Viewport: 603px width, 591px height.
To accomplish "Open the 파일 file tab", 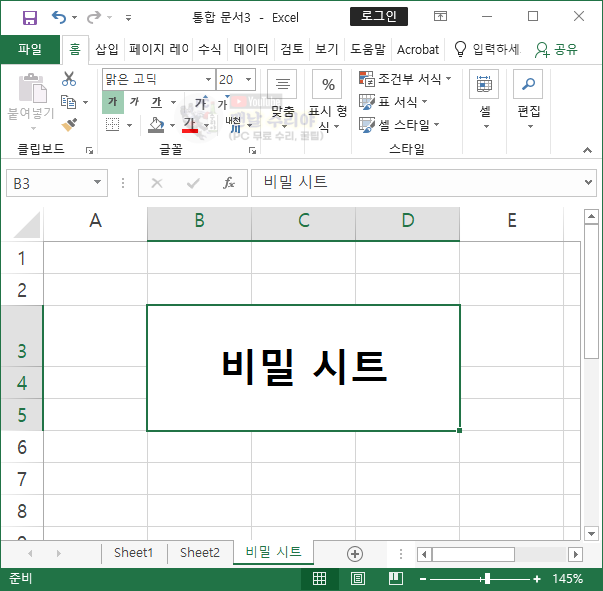I will (x=30, y=49).
